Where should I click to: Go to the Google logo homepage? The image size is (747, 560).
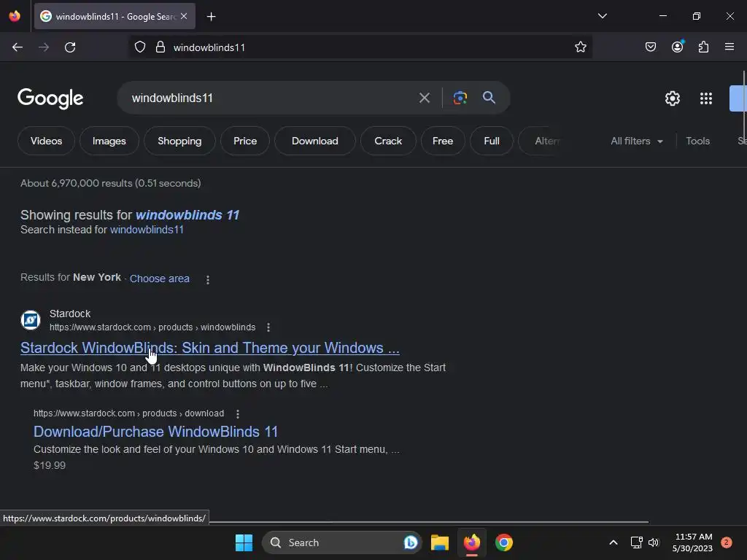point(50,98)
